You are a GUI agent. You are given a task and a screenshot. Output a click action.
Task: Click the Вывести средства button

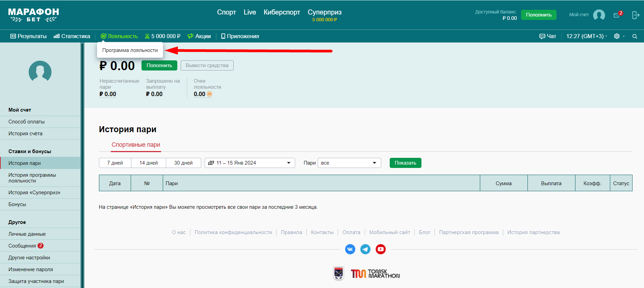pos(207,65)
